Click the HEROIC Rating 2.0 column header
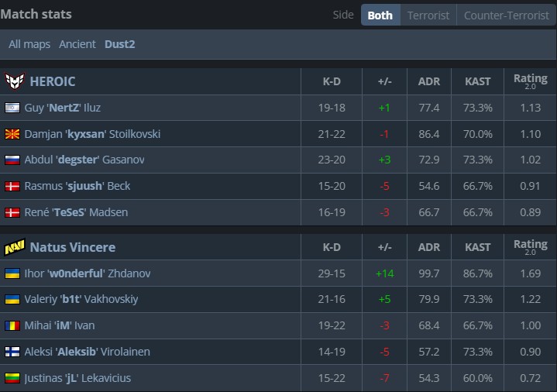This screenshot has height=392, width=557. click(x=530, y=81)
